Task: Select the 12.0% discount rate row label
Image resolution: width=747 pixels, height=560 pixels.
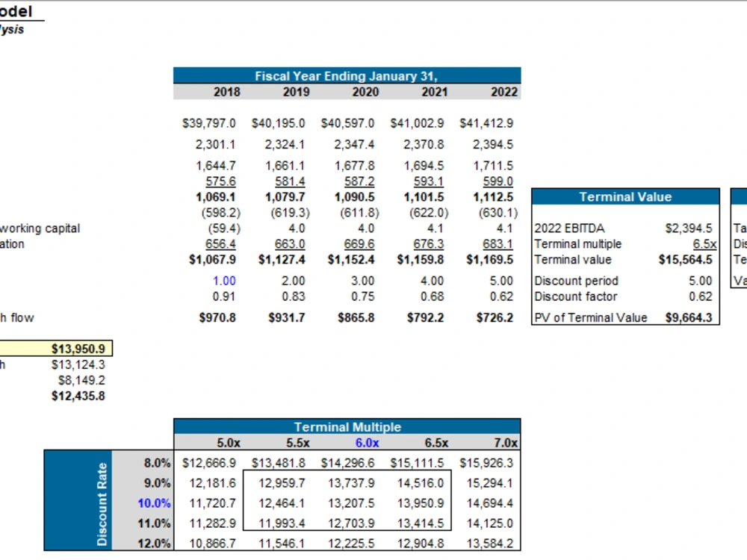Action: click(156, 544)
